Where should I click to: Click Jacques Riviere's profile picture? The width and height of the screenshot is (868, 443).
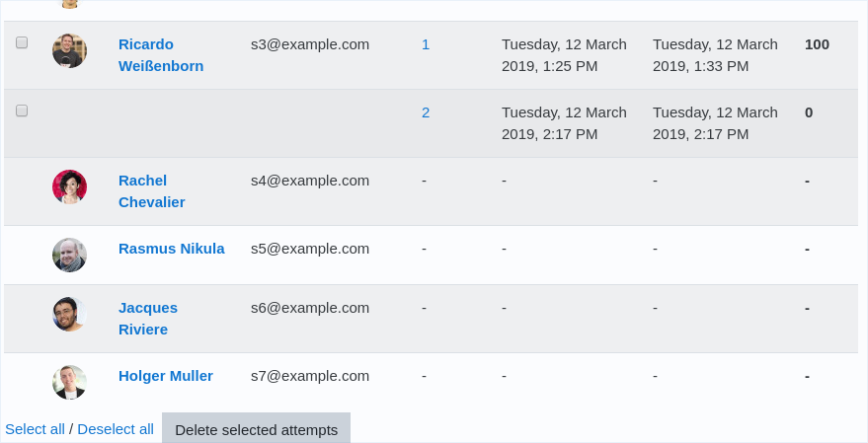(69, 314)
